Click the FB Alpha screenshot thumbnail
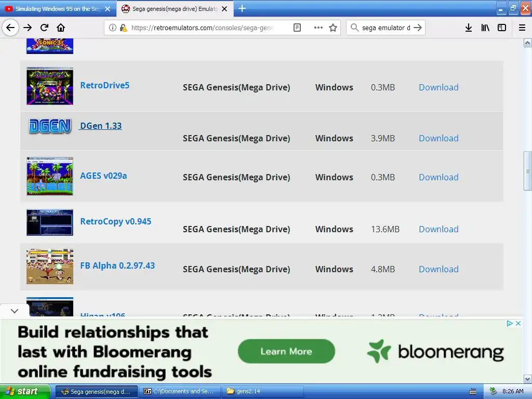The width and height of the screenshot is (532, 399). [50, 267]
